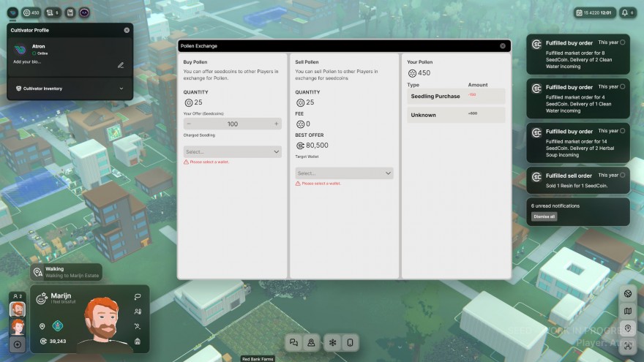Click the Red Bank Farms label
Screen dimensions: 644x362
[x=258, y=359]
